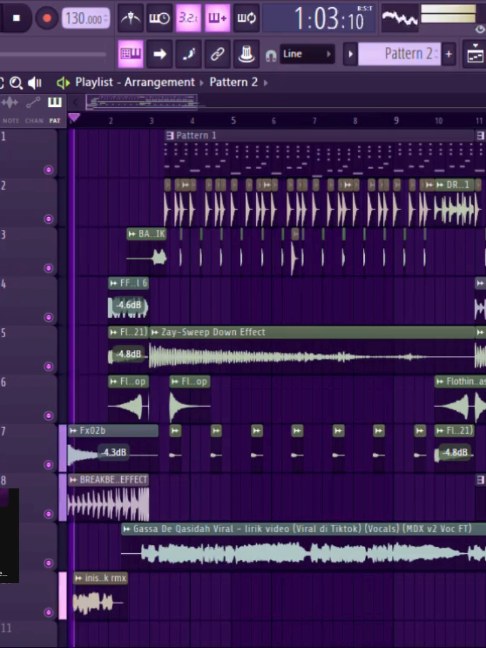The height and width of the screenshot is (648, 486).
Task: Mute track 6 using its purple dot
Action: (48, 416)
